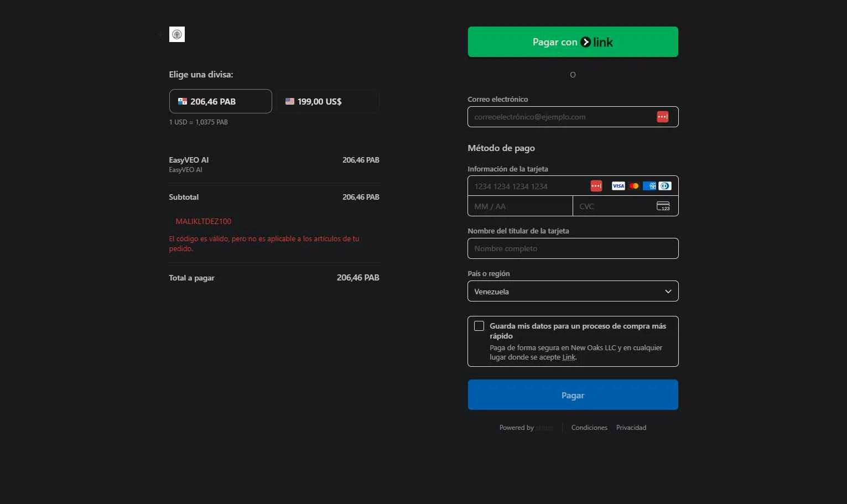The image size is (847, 504).
Task: Click the merchant logo icon
Action: pyautogui.click(x=177, y=34)
